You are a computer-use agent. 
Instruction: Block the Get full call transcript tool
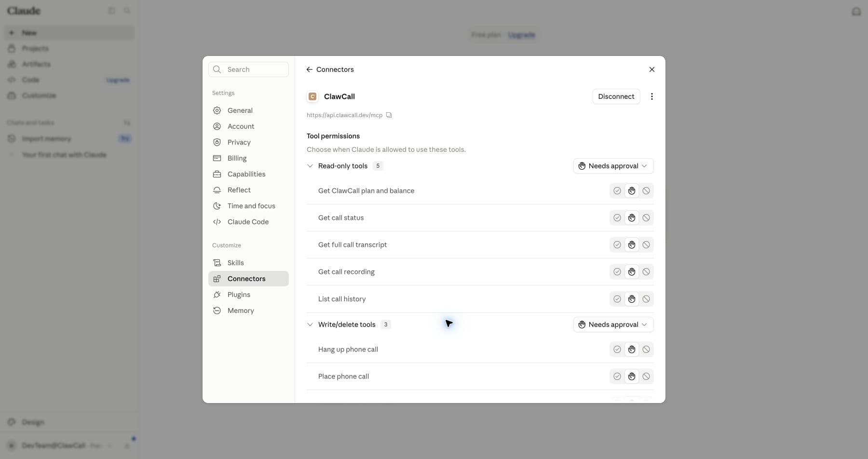click(x=646, y=245)
